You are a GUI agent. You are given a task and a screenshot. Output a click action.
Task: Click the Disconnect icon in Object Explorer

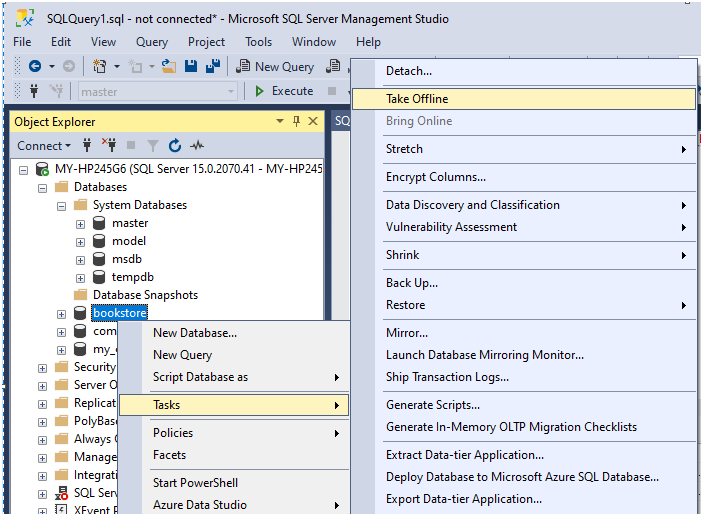click(x=109, y=145)
